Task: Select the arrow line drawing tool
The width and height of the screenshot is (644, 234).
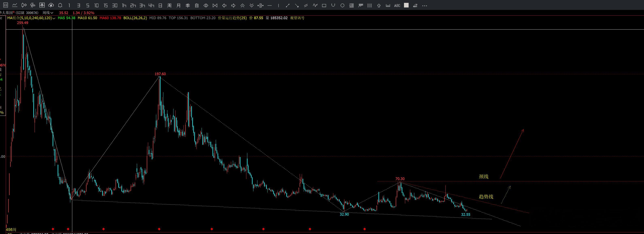Action: (297, 5)
